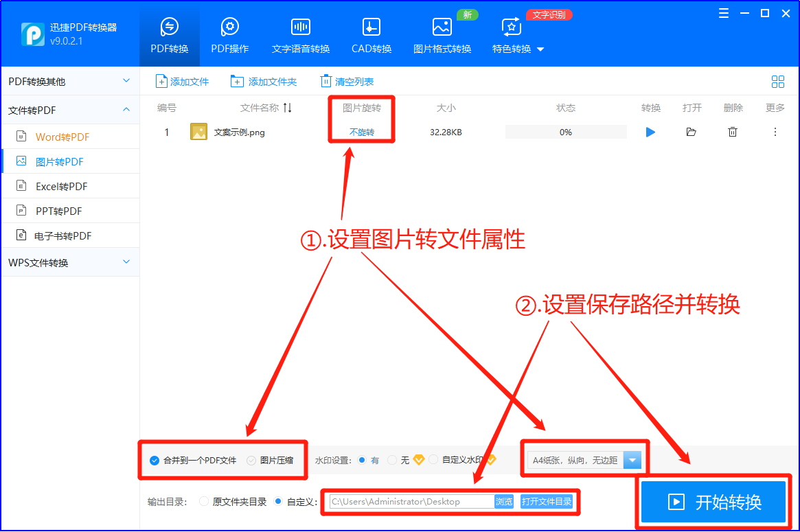This screenshot has width=800, height=532.
Task: Click Word转PDF document icon
Action: pyautogui.click(x=21, y=136)
